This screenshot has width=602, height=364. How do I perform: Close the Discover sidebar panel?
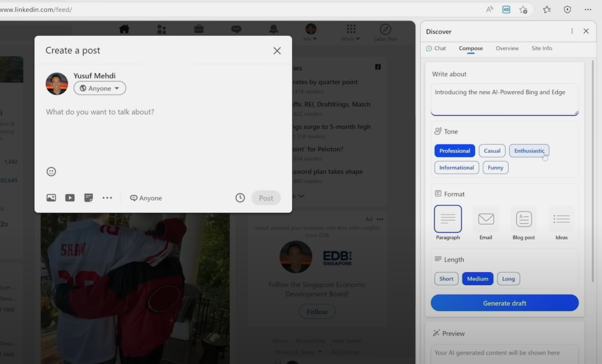(586, 31)
